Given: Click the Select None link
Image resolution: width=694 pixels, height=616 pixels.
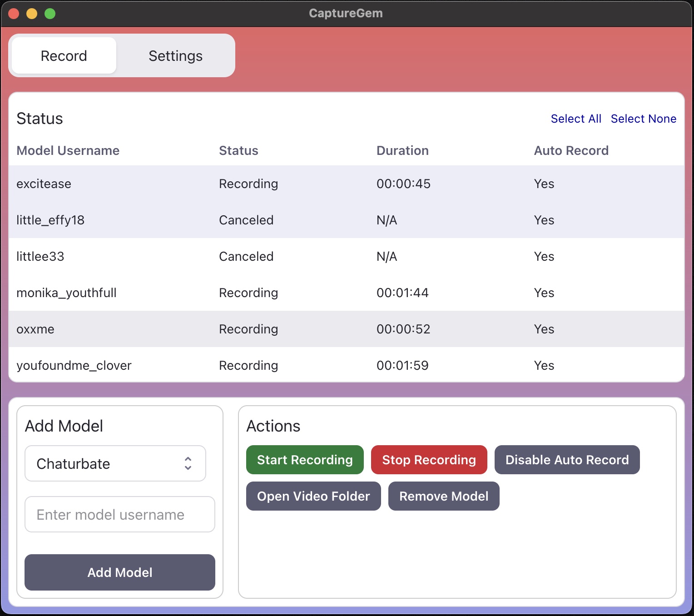Looking at the screenshot, I should click(643, 119).
